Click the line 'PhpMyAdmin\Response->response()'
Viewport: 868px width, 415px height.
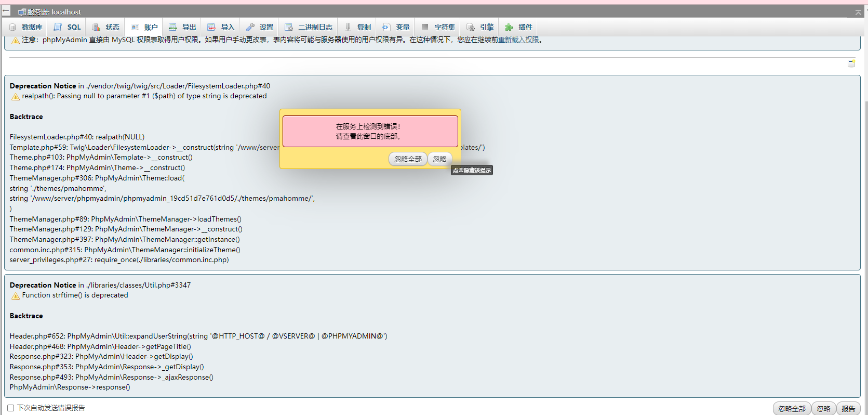coord(70,387)
